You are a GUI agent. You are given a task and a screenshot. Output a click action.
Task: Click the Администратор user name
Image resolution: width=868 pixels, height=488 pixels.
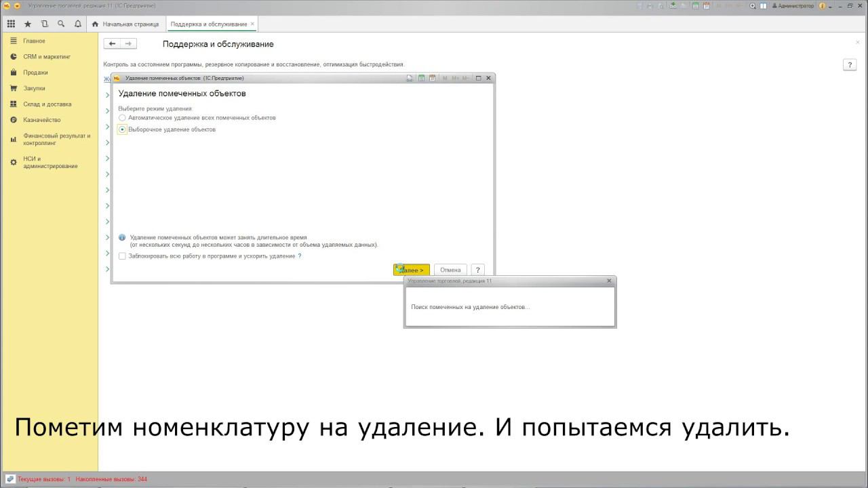(x=792, y=5)
